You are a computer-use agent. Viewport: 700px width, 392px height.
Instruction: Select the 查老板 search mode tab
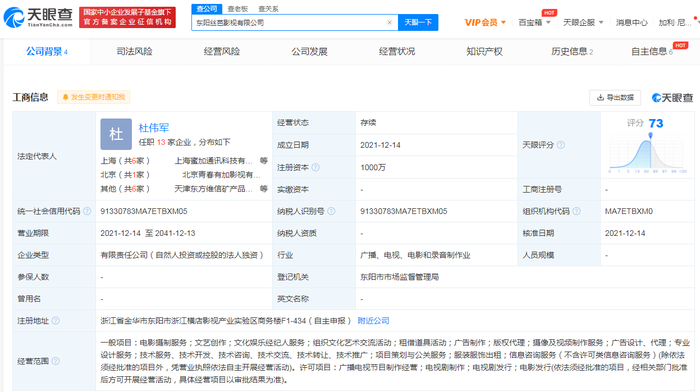pos(238,8)
